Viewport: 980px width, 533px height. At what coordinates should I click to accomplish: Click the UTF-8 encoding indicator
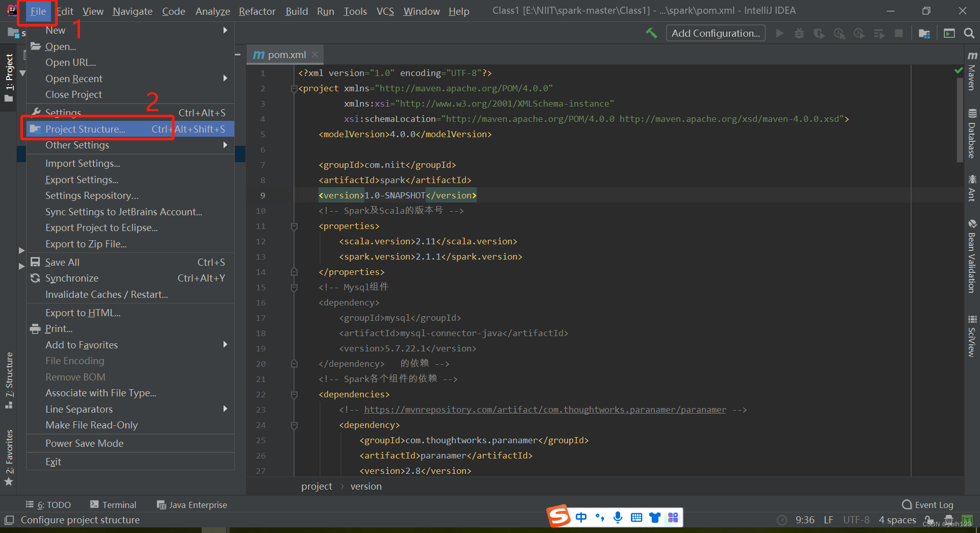tap(856, 520)
